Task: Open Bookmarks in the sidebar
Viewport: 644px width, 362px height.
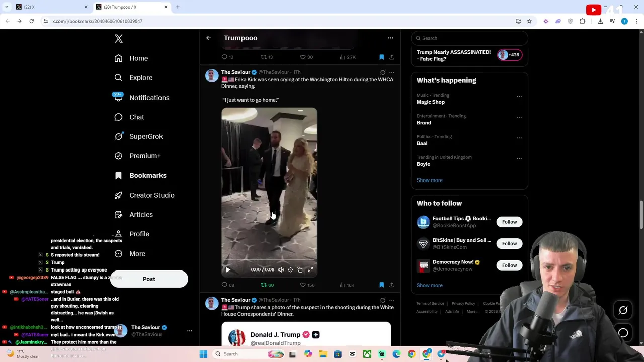Action: click(140, 175)
